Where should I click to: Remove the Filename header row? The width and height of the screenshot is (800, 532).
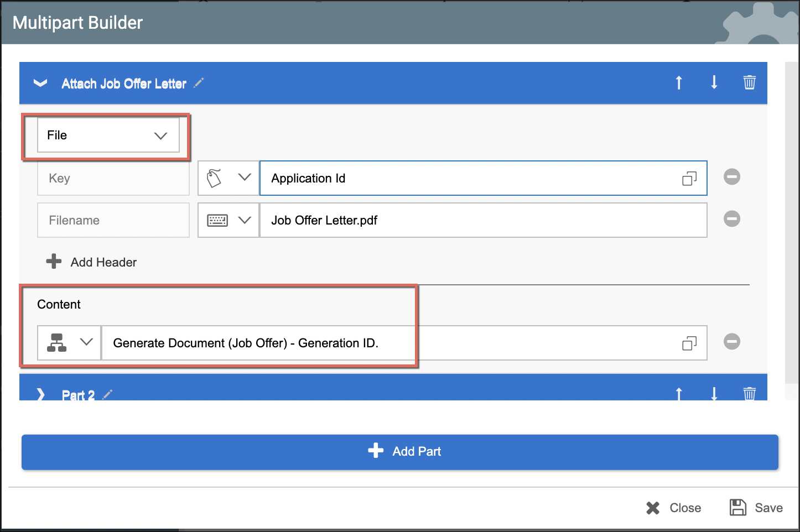click(731, 219)
